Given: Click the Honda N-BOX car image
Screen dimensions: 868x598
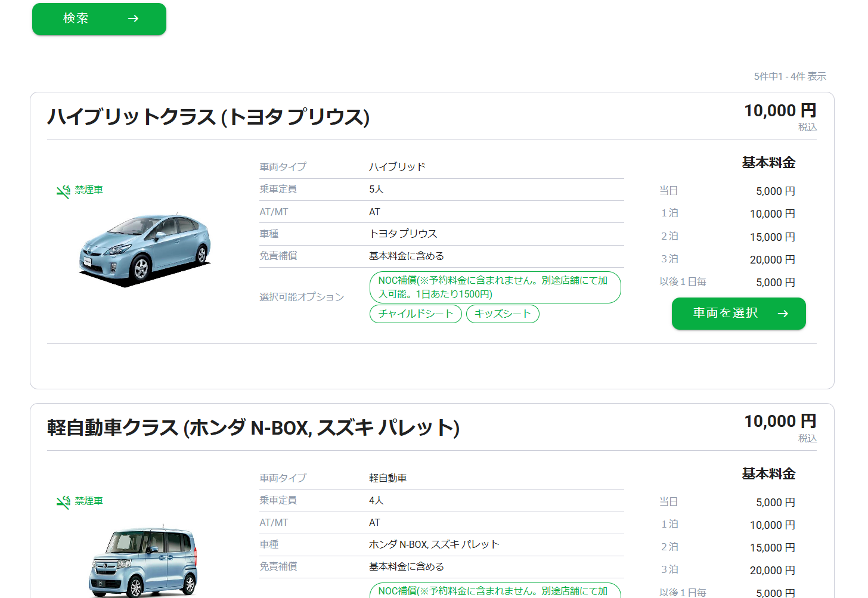Looking at the screenshot, I should [143, 562].
